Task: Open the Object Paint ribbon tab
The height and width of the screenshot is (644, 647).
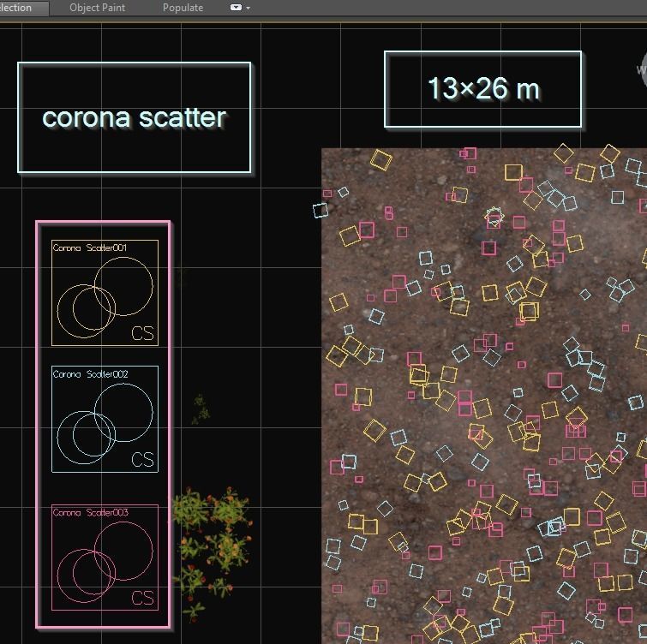Action: click(x=97, y=8)
